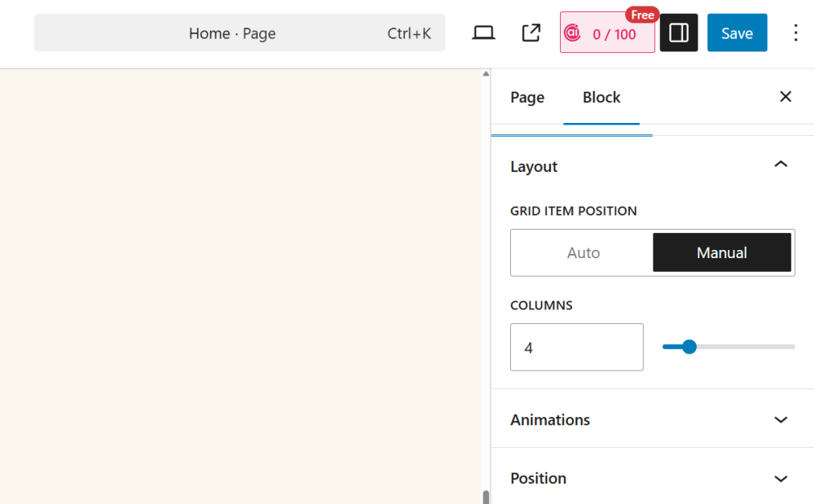Click the red Free badge
The height and width of the screenshot is (504, 815).
[x=642, y=15]
